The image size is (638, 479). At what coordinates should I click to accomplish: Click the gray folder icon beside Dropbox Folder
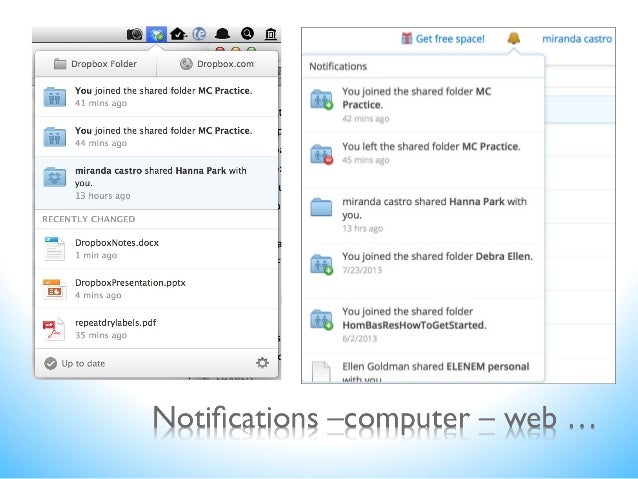tap(60, 64)
